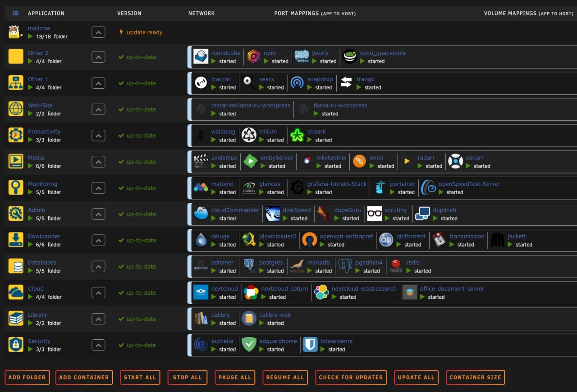The height and width of the screenshot is (392, 577).
Task: Open the grafana-Unraid-Stack icon
Action: (x=297, y=187)
